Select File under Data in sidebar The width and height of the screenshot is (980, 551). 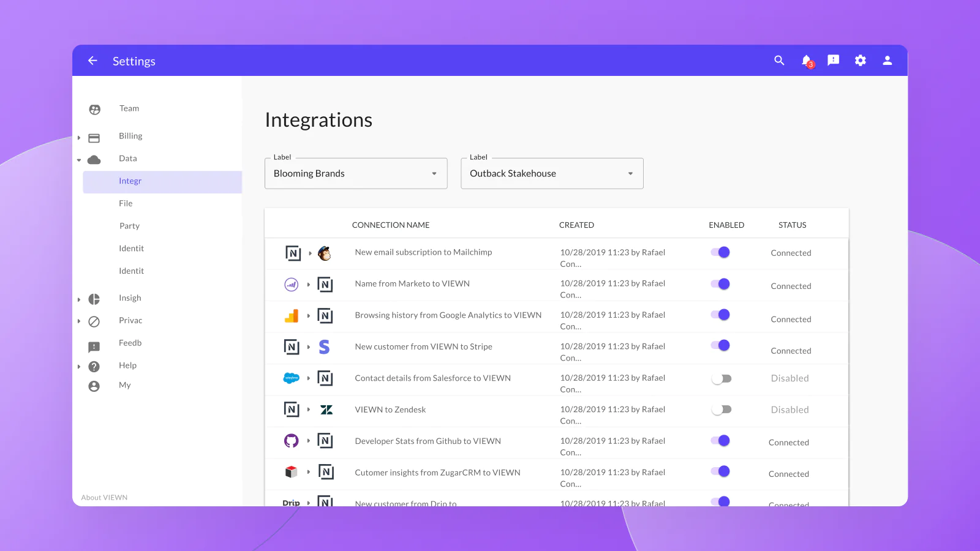tap(126, 203)
